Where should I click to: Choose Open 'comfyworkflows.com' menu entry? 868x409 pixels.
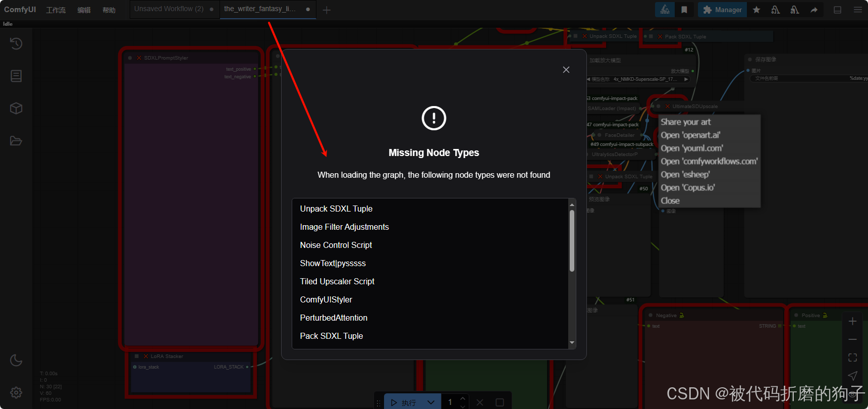pos(710,161)
